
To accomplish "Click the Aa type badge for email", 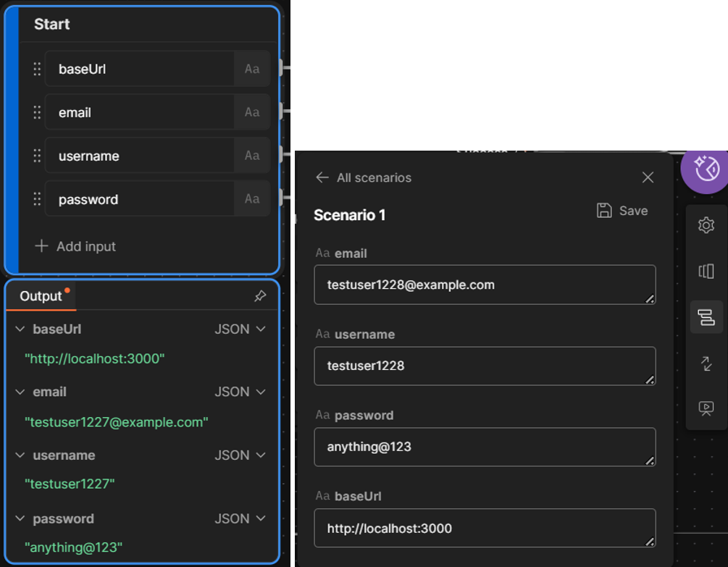I will (x=251, y=112).
